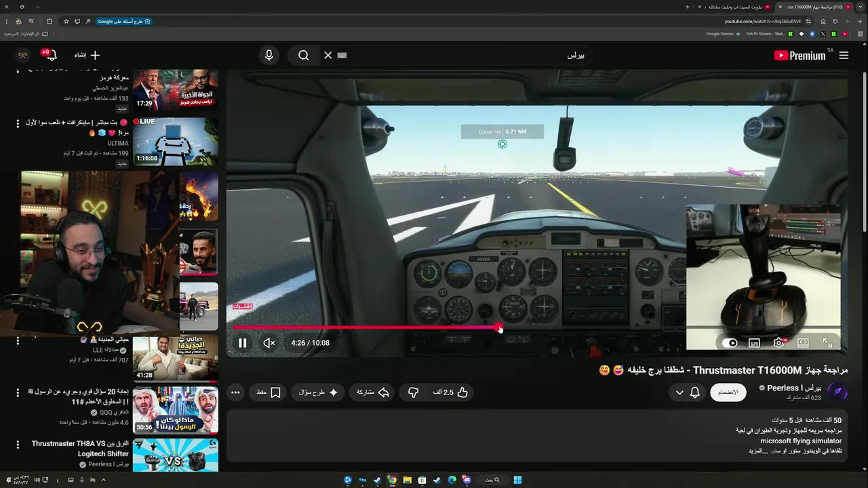Screen dimensions: 868x488
Task: Open more actions three-dot menu below video
Action: pos(235,392)
